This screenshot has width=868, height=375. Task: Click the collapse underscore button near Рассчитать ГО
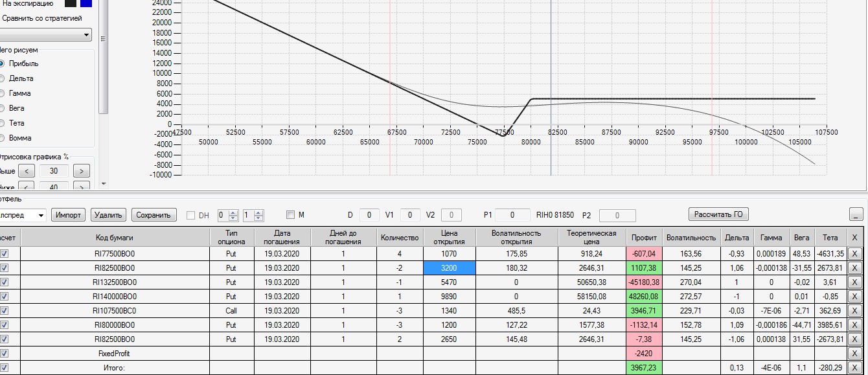[x=856, y=215]
